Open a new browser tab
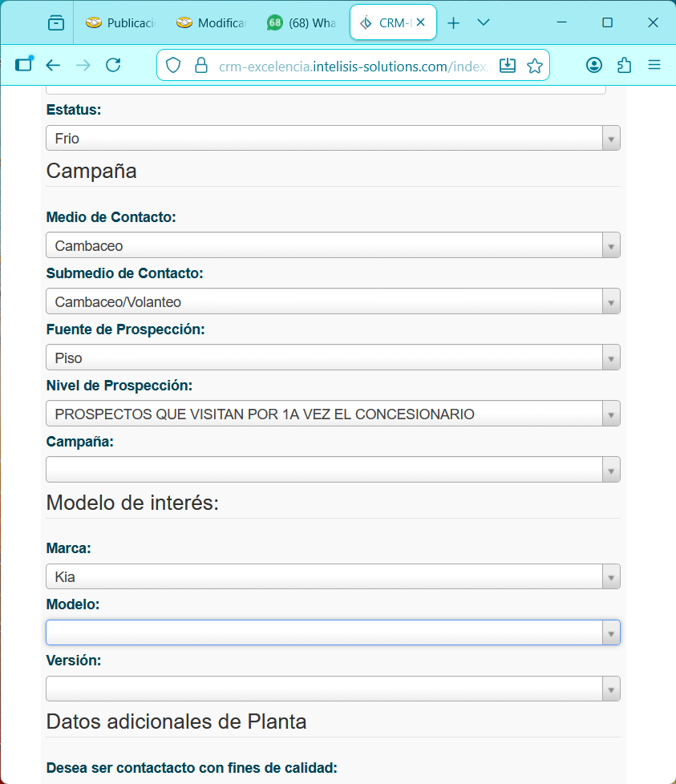The width and height of the screenshot is (676, 784). 453,23
